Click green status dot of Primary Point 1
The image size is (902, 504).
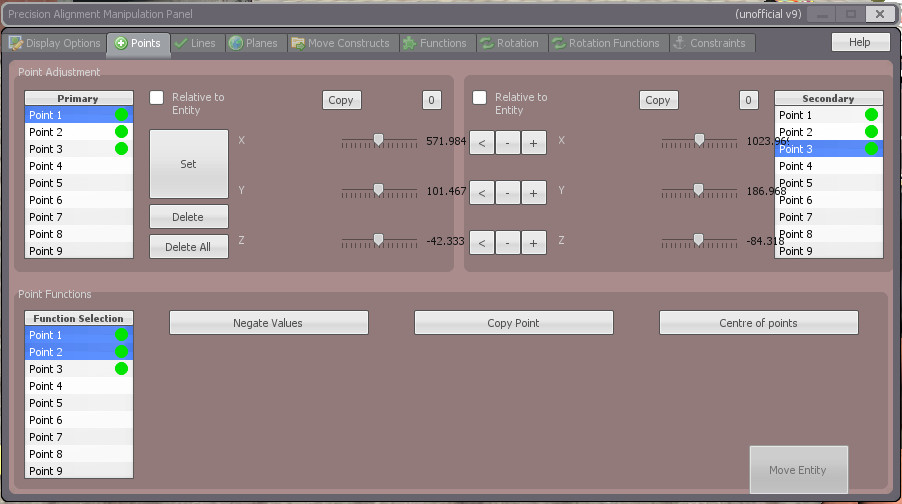pos(121,114)
